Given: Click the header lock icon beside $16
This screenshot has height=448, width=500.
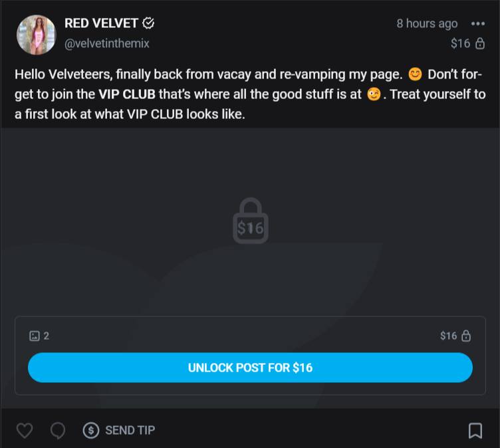Looking at the screenshot, I should 480,43.
